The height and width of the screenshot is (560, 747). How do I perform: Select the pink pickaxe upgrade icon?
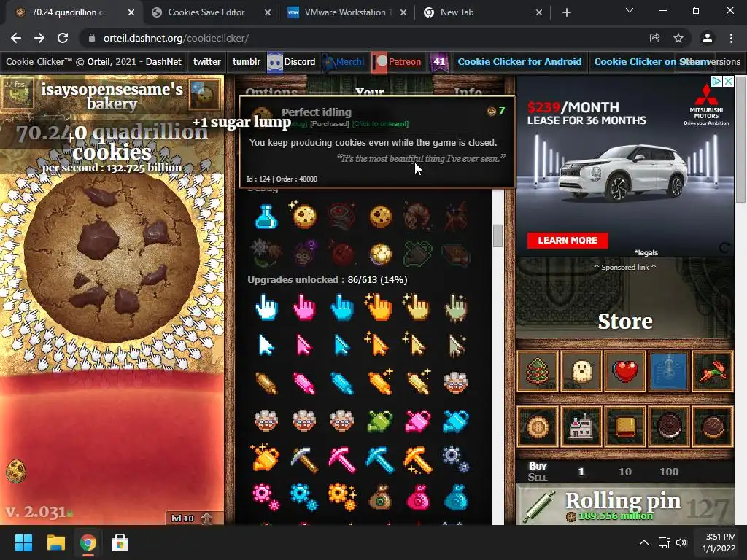341,459
